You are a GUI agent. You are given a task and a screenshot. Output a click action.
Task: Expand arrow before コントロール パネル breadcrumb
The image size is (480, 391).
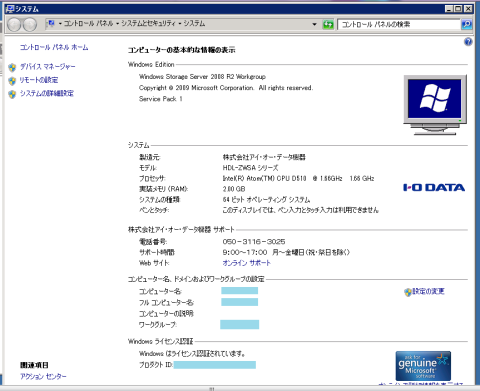click(x=60, y=24)
